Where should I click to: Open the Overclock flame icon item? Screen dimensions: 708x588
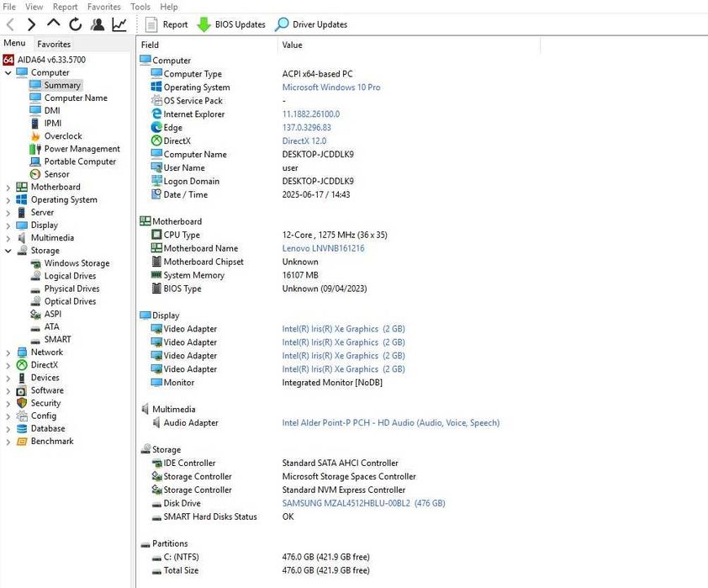click(x=35, y=136)
